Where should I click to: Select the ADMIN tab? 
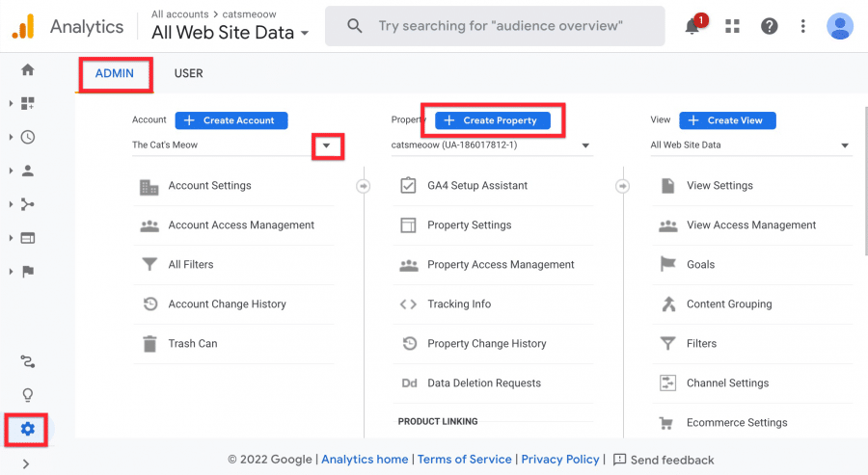point(115,73)
